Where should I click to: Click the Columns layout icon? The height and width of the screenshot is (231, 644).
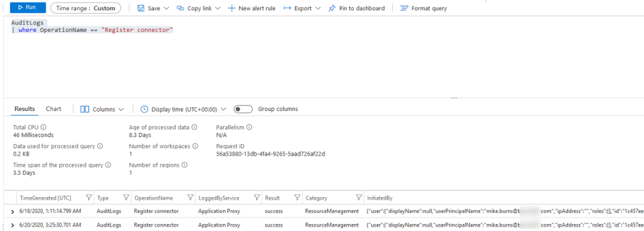click(x=84, y=110)
